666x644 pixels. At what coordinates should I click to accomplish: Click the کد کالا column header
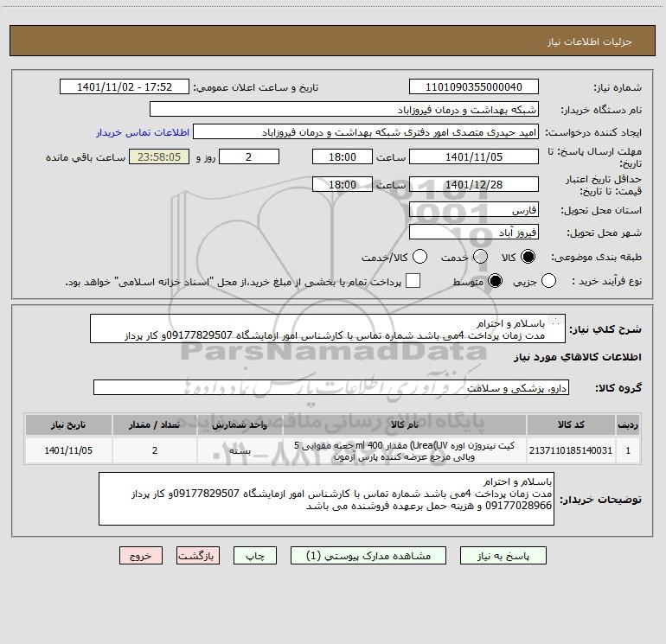(571, 424)
